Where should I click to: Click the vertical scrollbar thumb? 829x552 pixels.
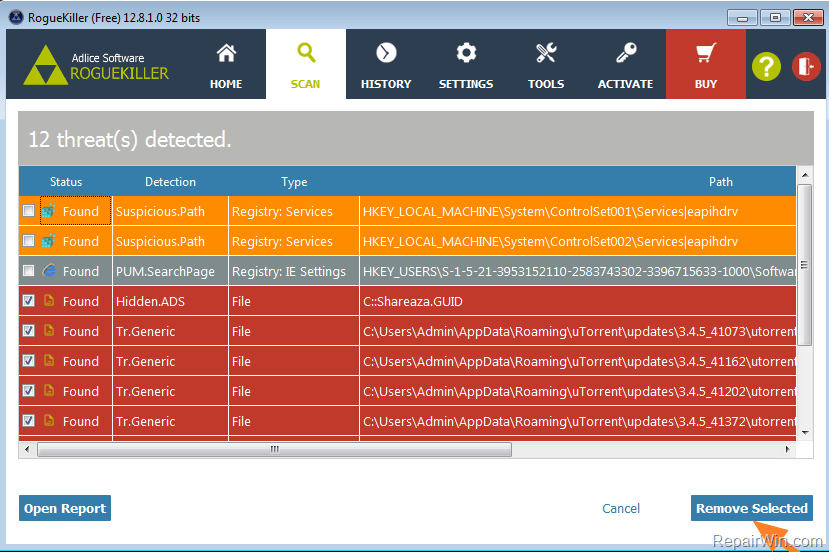tap(805, 264)
